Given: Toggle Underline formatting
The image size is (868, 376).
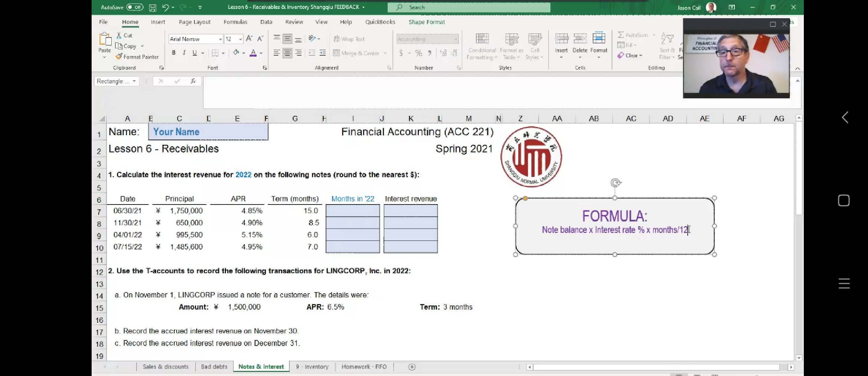Looking at the screenshot, I should click(x=194, y=53).
